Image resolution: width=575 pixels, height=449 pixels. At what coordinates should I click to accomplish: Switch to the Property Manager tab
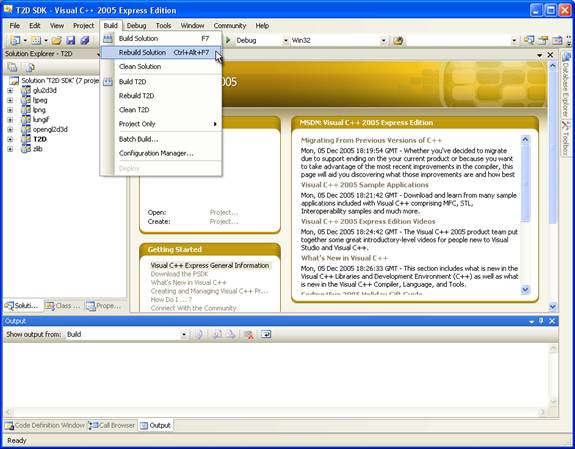(103, 306)
